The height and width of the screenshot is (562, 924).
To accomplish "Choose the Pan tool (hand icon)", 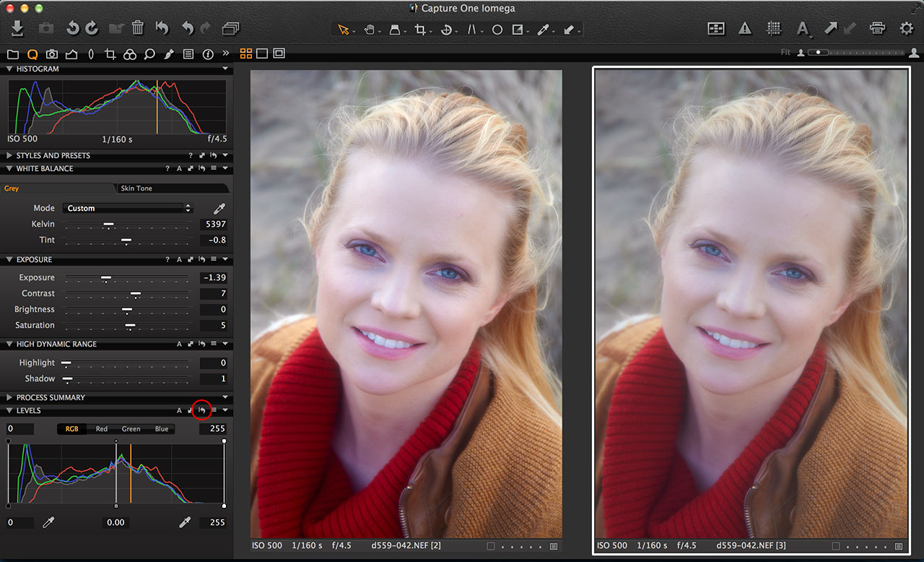I will click(x=370, y=30).
